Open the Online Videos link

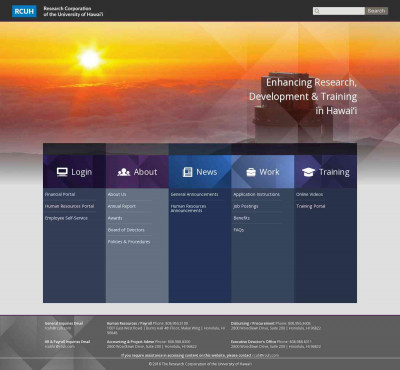[309, 194]
